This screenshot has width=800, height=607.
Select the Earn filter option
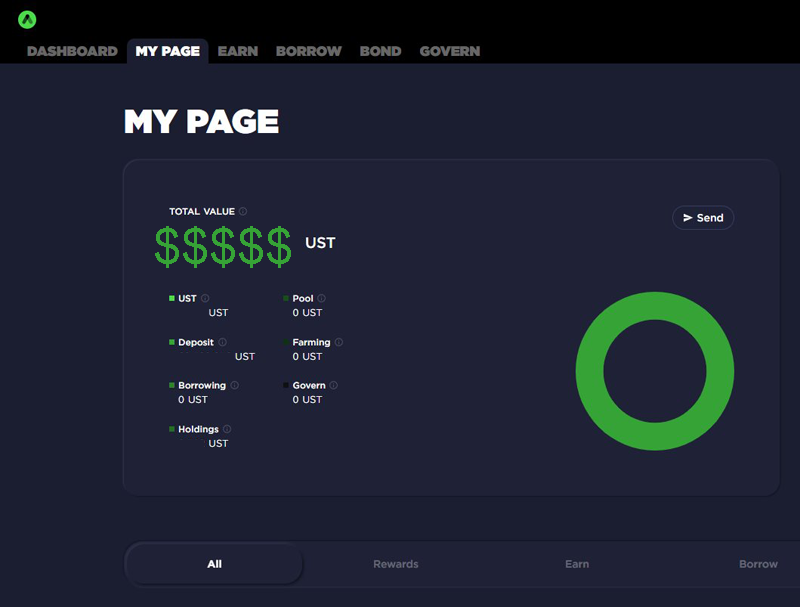click(x=577, y=564)
